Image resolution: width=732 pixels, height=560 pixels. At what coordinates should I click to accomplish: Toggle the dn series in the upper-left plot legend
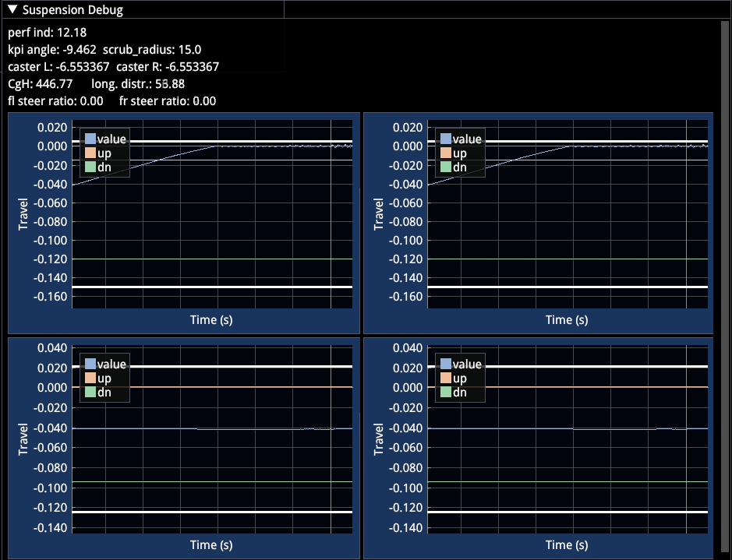(x=98, y=167)
